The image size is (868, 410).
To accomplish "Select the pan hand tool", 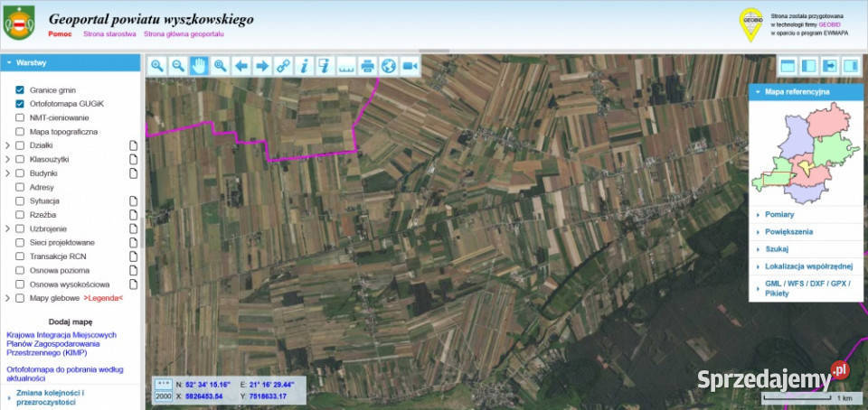I will click(199, 66).
